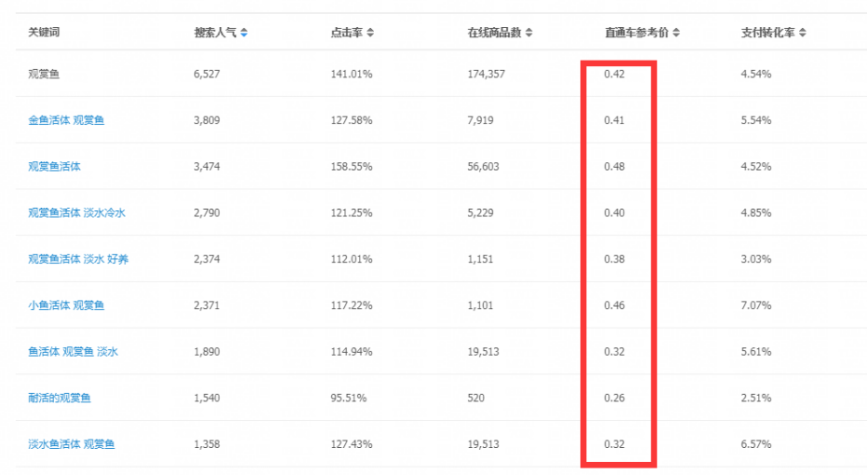Open the 观赏鱼活体 keyword link
Image resolution: width=868 pixels, height=475 pixels.
pyautogui.click(x=54, y=166)
